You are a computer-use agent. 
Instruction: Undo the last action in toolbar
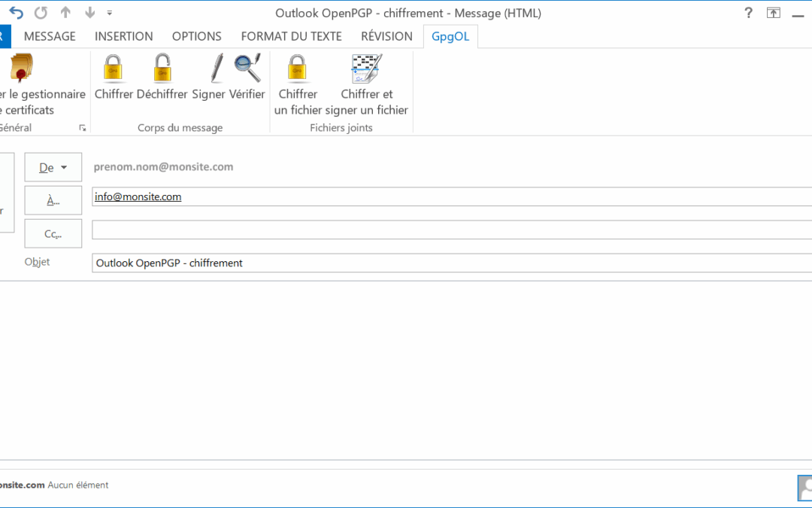[x=16, y=13]
